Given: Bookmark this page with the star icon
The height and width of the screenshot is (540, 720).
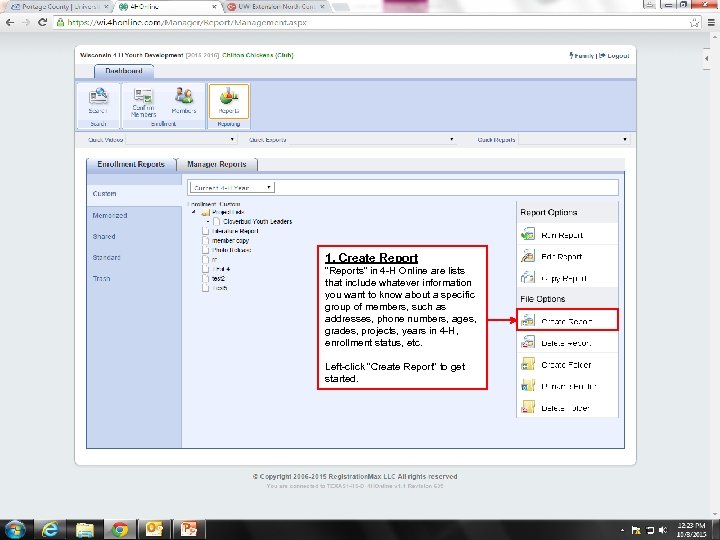Looking at the screenshot, I should (x=694, y=22).
